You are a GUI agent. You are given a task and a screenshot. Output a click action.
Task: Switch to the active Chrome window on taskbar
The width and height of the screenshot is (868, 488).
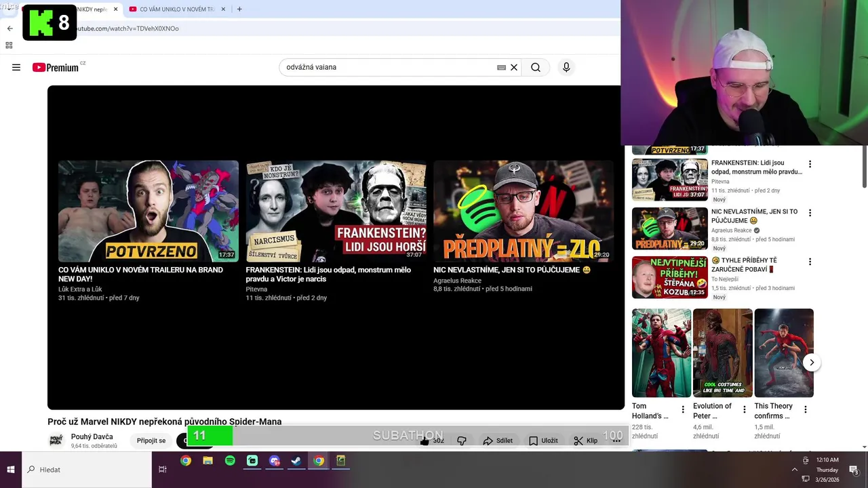click(x=319, y=461)
